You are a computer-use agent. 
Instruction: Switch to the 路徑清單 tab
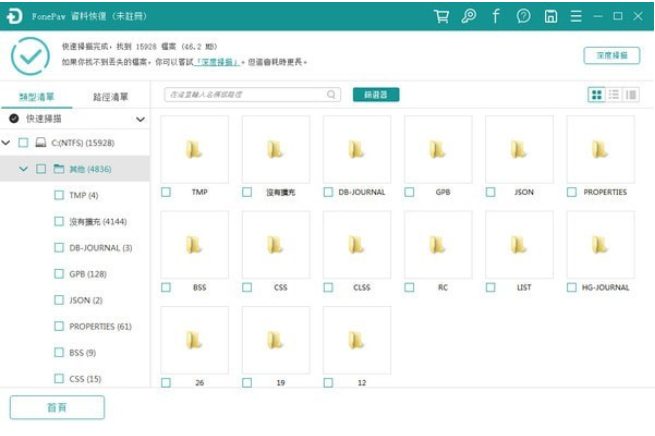[x=111, y=97]
